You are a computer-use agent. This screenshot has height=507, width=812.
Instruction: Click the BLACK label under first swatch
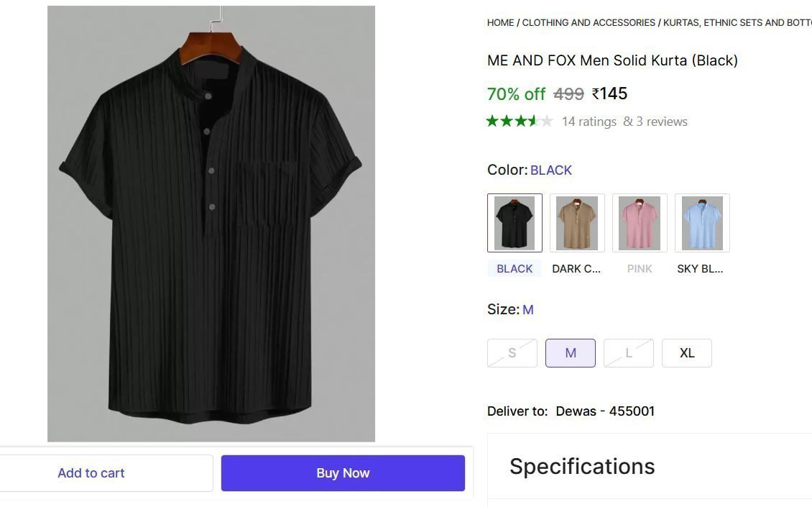click(515, 269)
